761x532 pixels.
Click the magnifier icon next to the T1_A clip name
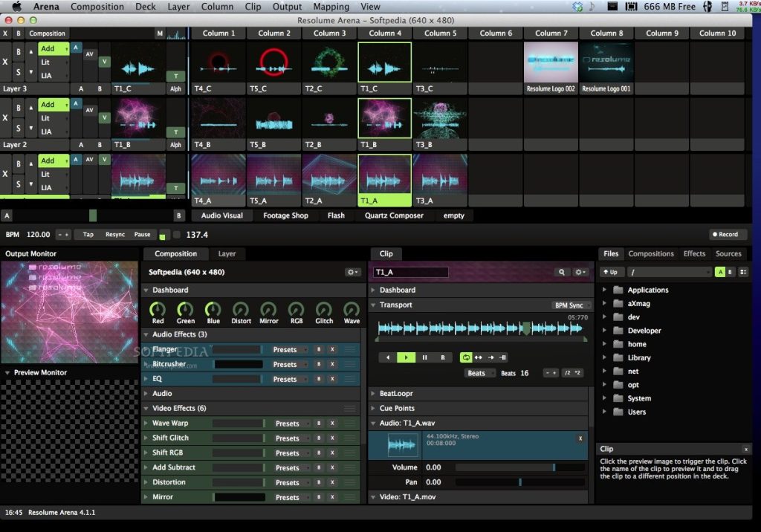pos(562,272)
